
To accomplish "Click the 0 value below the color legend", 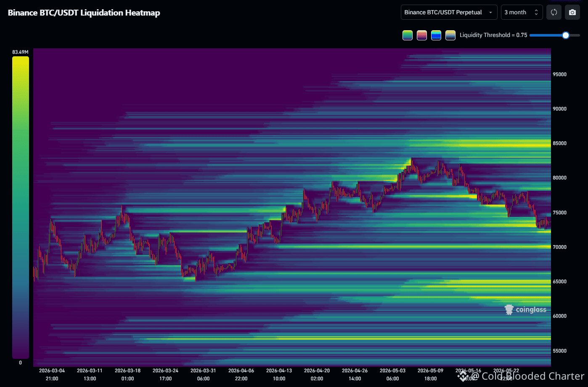I will [20, 363].
